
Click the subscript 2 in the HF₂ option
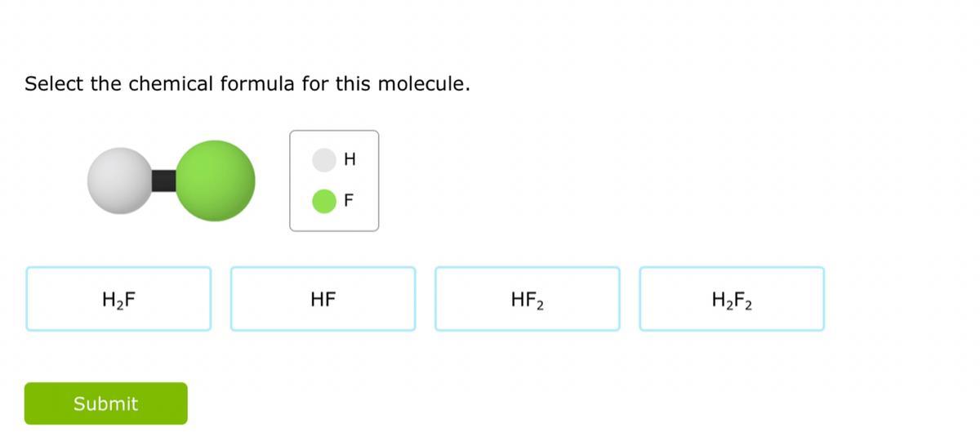click(541, 305)
